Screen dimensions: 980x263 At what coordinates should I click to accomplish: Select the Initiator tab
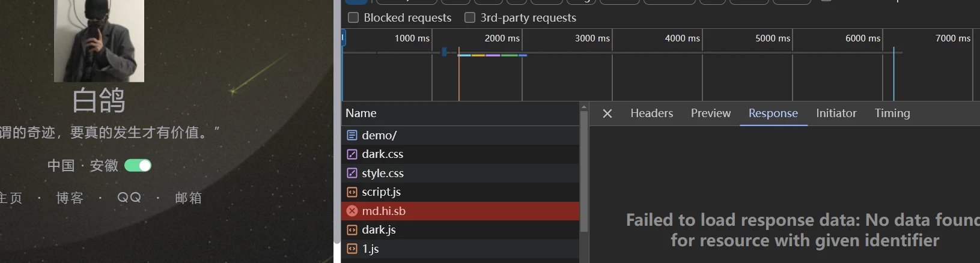[x=836, y=113]
